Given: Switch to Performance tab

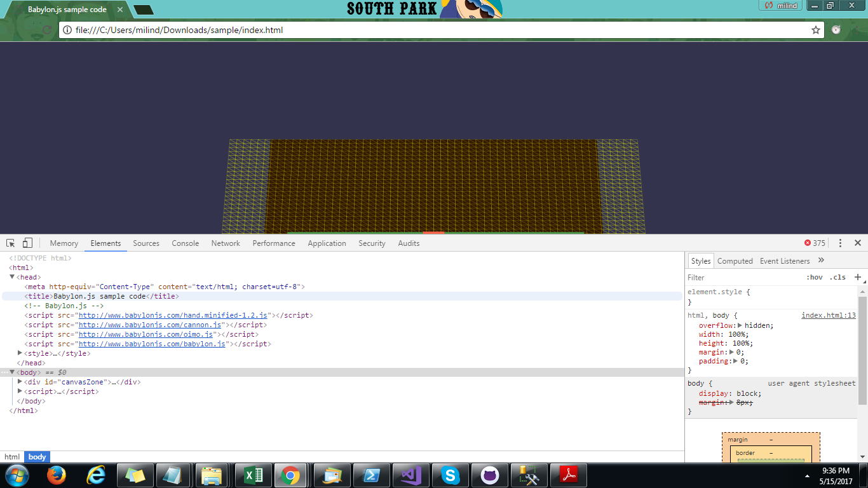Looking at the screenshot, I should (x=274, y=243).
